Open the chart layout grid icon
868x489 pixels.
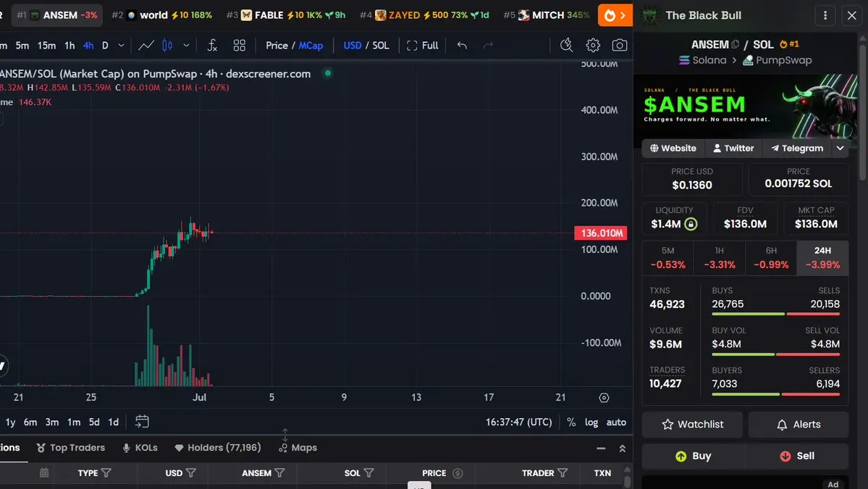click(239, 46)
